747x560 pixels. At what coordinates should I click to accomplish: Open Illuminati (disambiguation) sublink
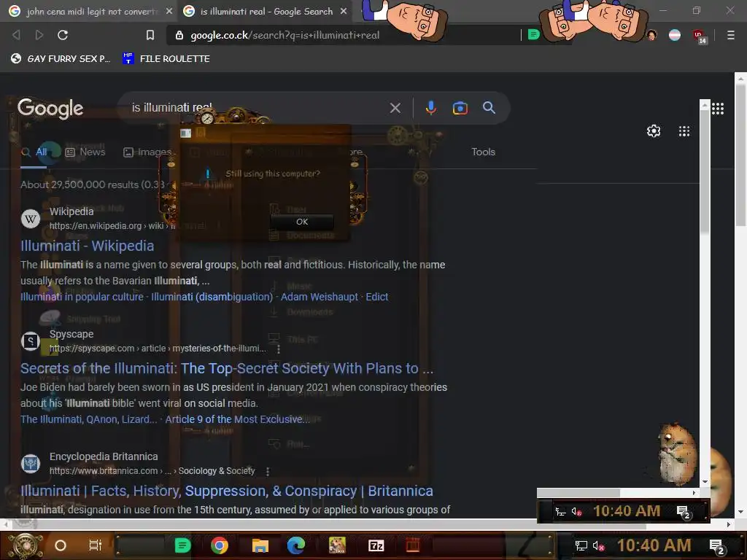click(212, 297)
